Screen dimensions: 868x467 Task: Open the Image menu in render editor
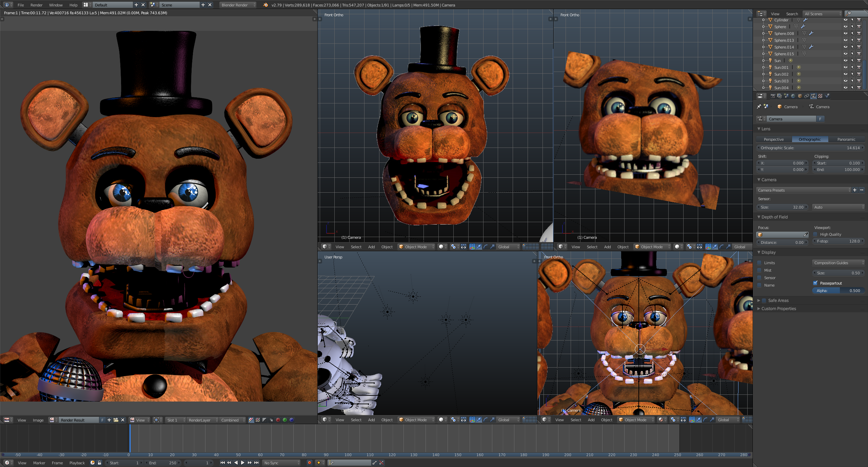[x=38, y=420]
